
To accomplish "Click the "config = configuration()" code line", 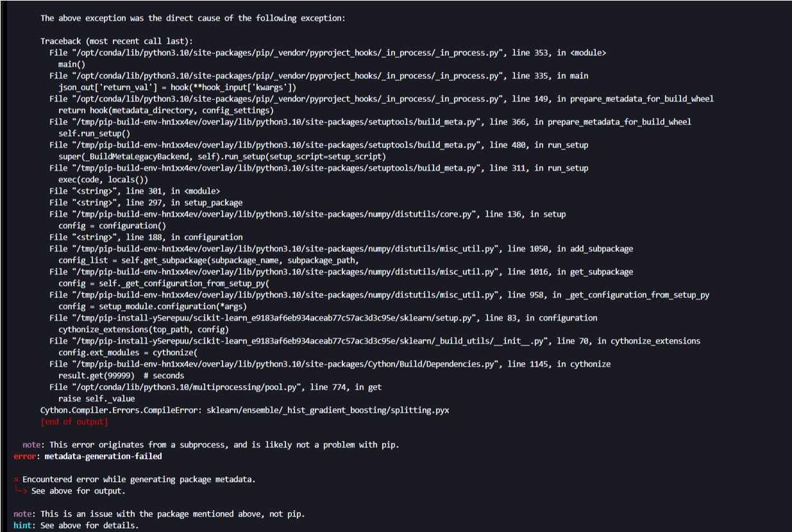I will pos(112,226).
